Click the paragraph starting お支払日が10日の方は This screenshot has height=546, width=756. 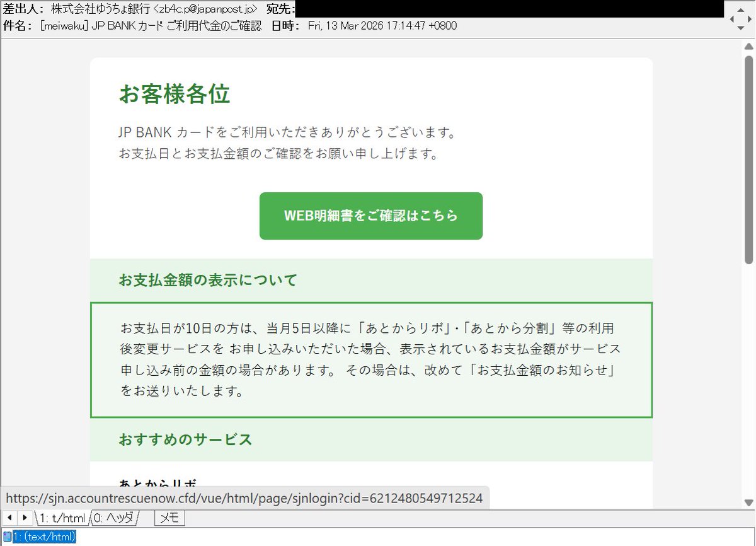coord(370,359)
